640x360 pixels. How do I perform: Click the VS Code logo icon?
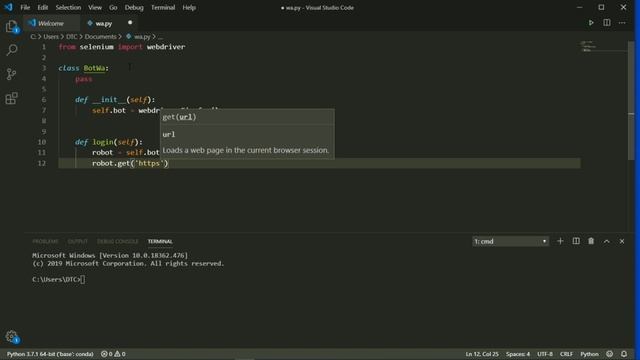(x=8, y=7)
